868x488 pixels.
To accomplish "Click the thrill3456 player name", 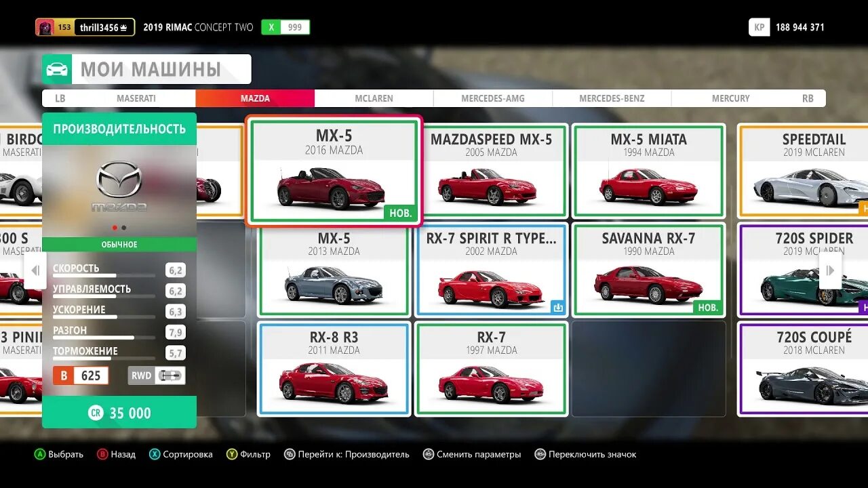I will pos(99,28).
